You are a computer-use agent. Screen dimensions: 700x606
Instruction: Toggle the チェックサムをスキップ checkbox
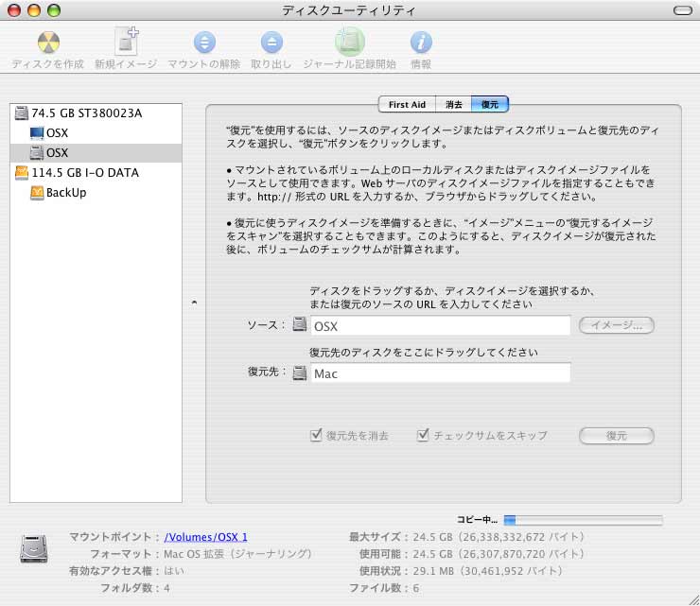point(424,436)
